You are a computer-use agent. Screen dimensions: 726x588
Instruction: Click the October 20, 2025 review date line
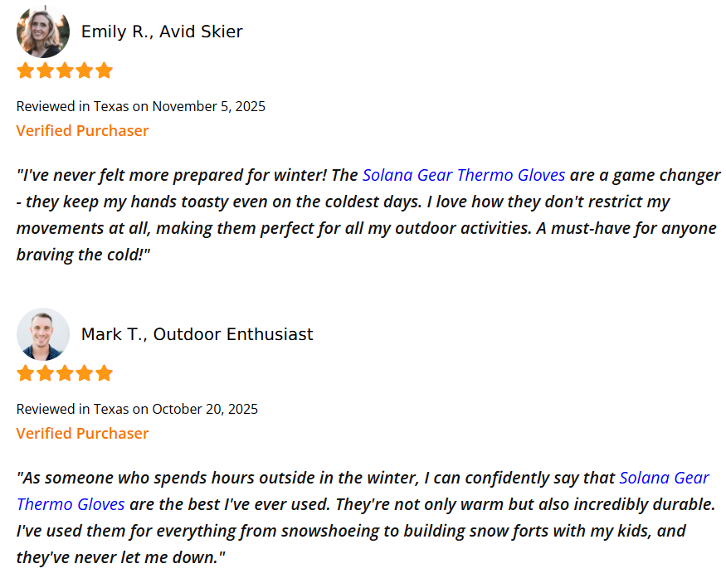click(x=137, y=409)
